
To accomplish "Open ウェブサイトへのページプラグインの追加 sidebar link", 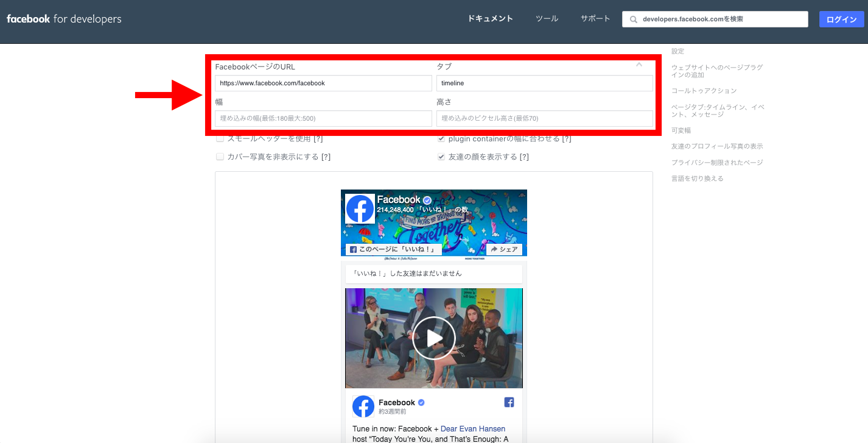I will point(717,71).
